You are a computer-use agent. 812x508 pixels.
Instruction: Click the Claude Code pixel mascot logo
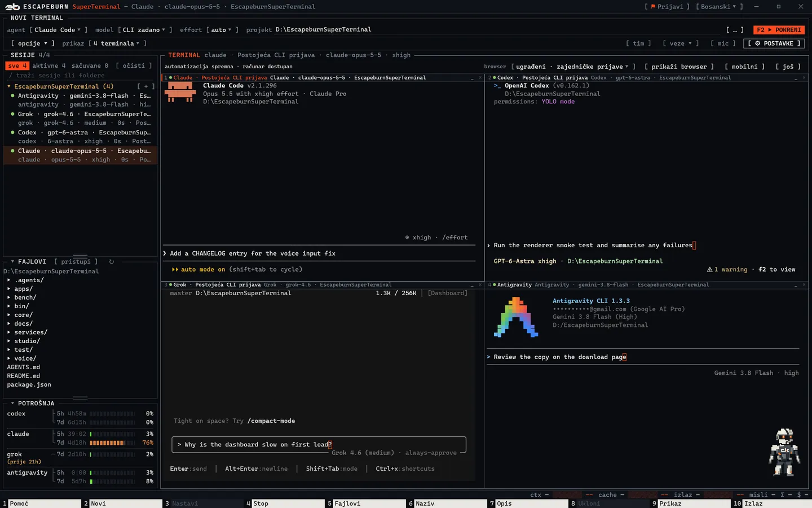pyautogui.click(x=180, y=93)
